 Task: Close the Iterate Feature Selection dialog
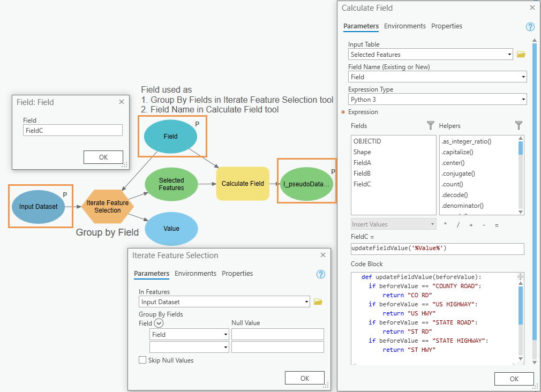(x=323, y=255)
